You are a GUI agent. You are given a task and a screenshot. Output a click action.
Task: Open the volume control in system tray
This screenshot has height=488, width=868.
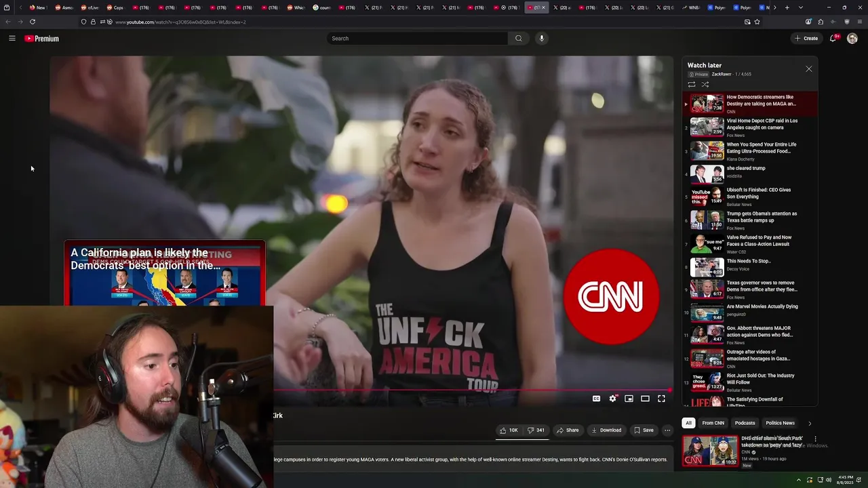click(x=828, y=480)
